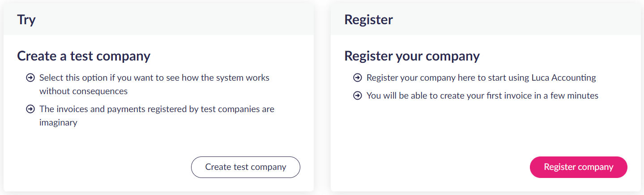Screen dimensions: 644x195
Task: Click the "without consequences" text line
Action: [83, 91]
